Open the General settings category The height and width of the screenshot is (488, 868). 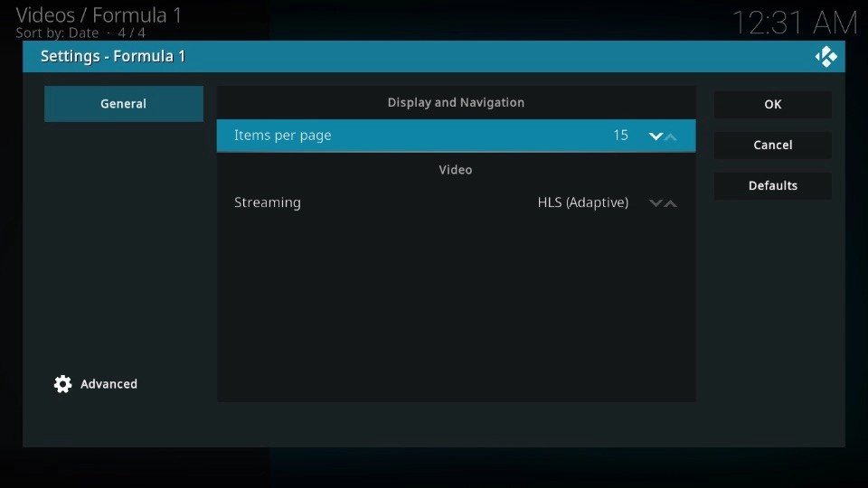coord(124,103)
